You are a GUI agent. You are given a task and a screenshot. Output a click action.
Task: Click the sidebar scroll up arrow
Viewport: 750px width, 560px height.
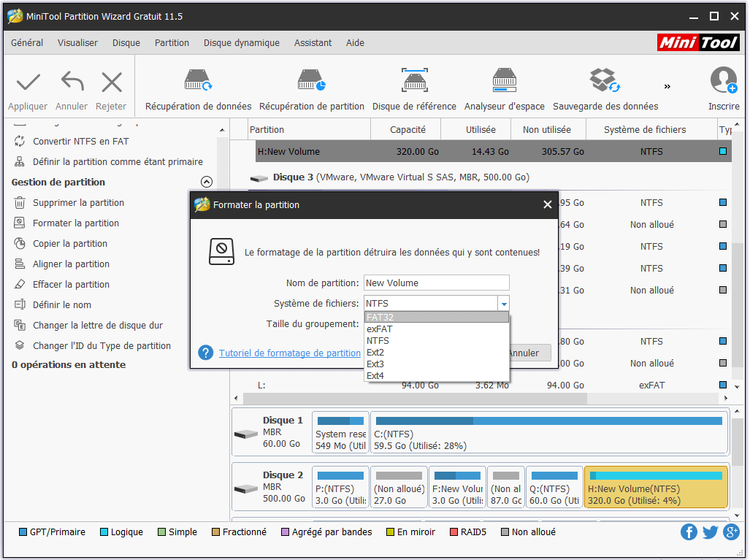tap(222, 130)
